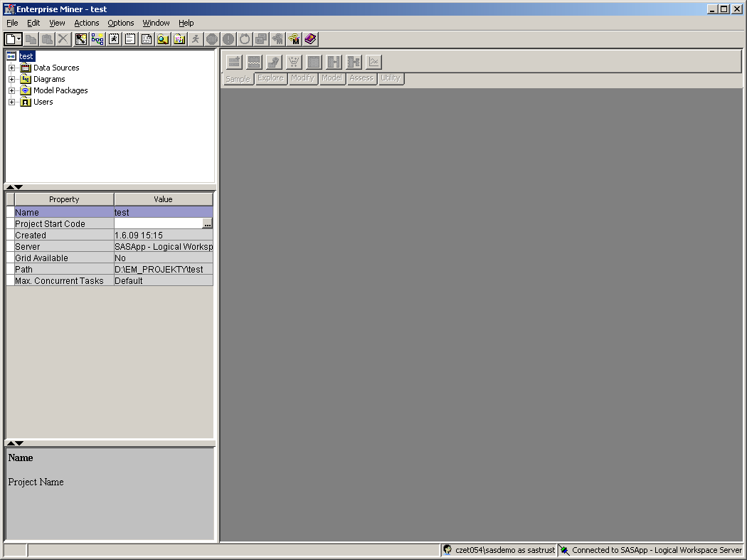Click the line chart node icon in palette
Viewport: 747px width, 560px height.
pyautogui.click(x=374, y=62)
